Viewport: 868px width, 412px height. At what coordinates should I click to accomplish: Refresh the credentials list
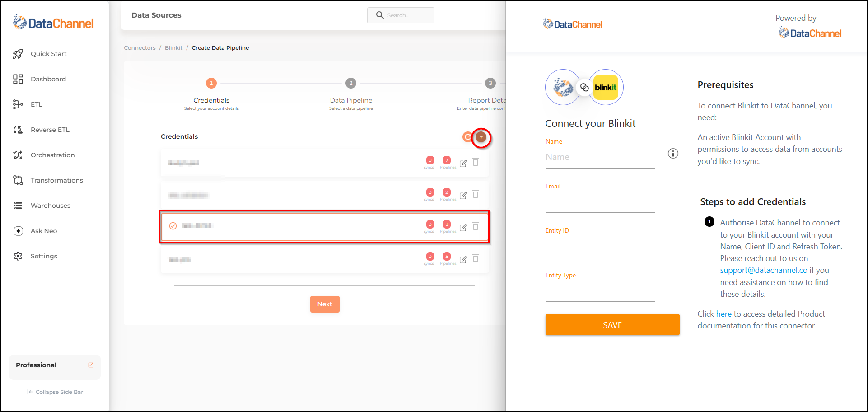(467, 137)
